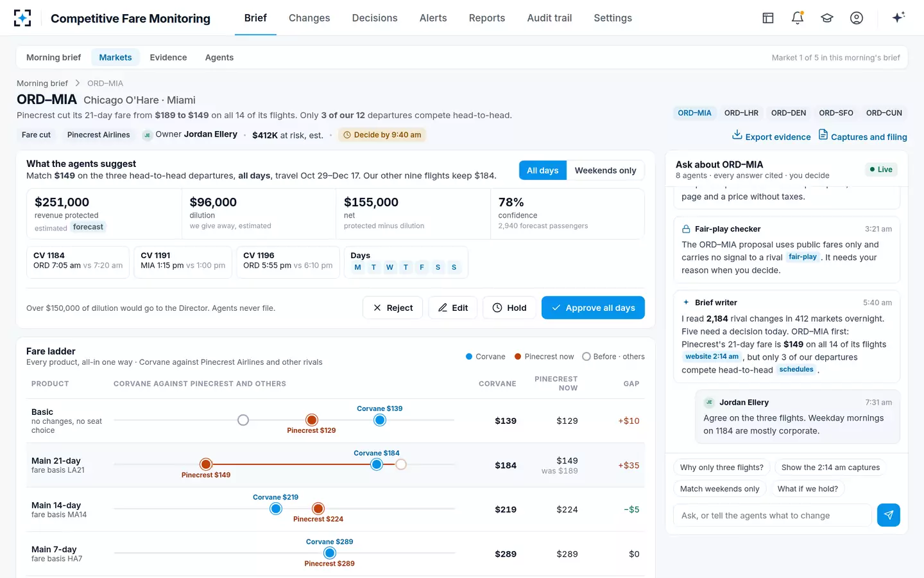
Task: Click the Competitive Fare Monitoring logo icon
Action: pyautogui.click(x=22, y=18)
